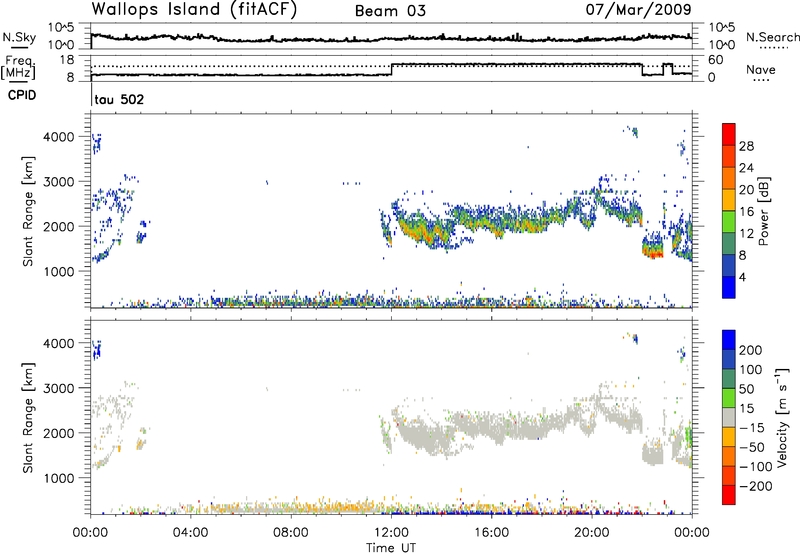Pick the gray segment of Velocity colorbar

[x=729, y=418]
